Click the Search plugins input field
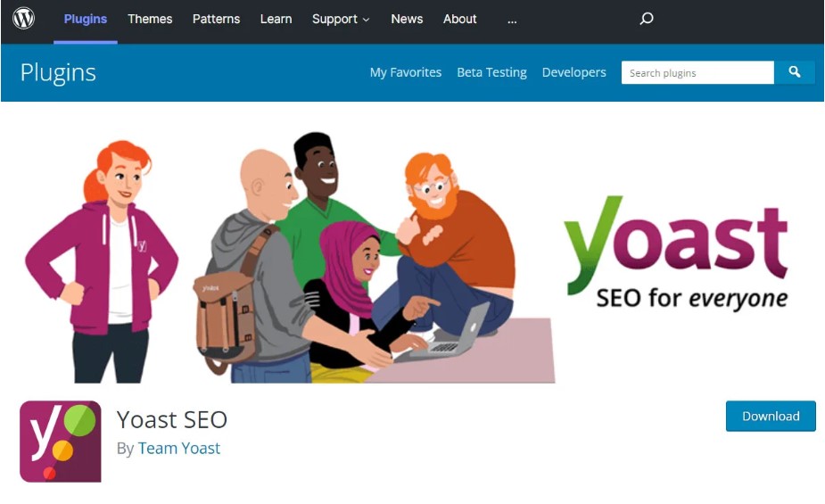The width and height of the screenshot is (825, 504). (x=697, y=73)
